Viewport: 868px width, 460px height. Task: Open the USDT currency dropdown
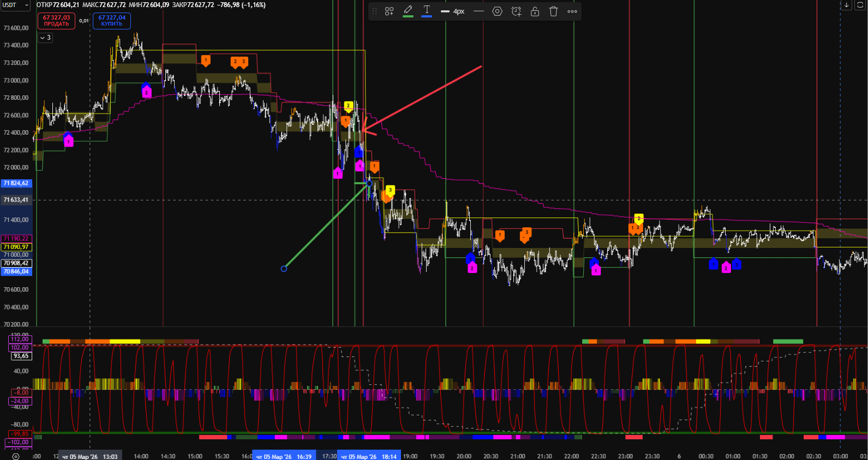click(x=15, y=5)
